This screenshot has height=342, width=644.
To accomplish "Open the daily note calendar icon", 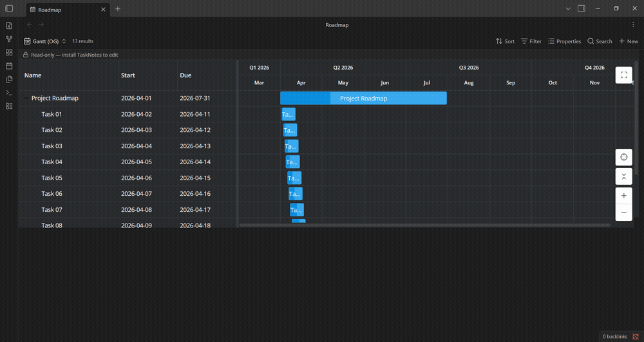I will tap(9, 66).
